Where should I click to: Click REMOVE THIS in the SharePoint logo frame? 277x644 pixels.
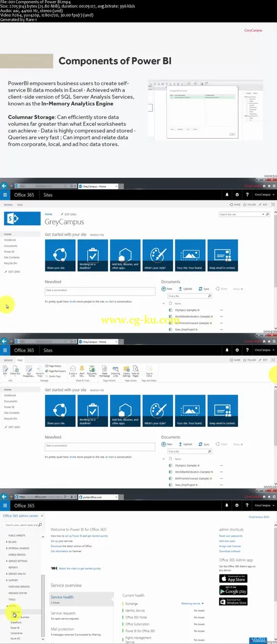(97, 236)
